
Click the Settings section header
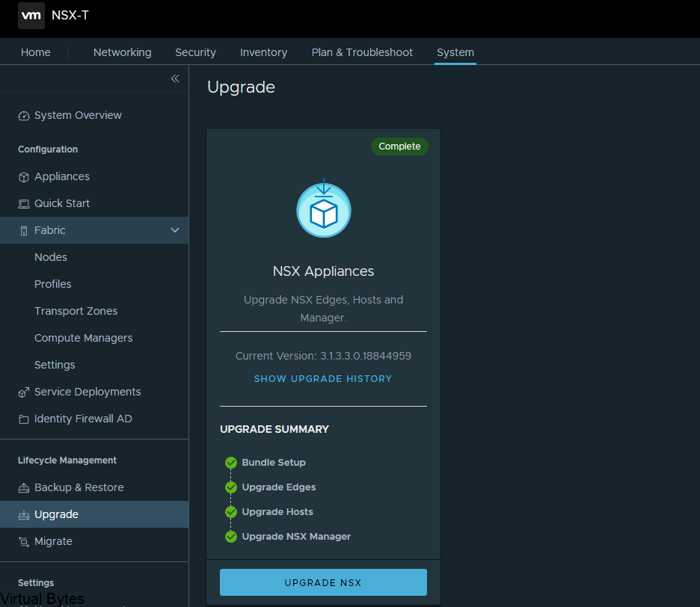pos(36,583)
